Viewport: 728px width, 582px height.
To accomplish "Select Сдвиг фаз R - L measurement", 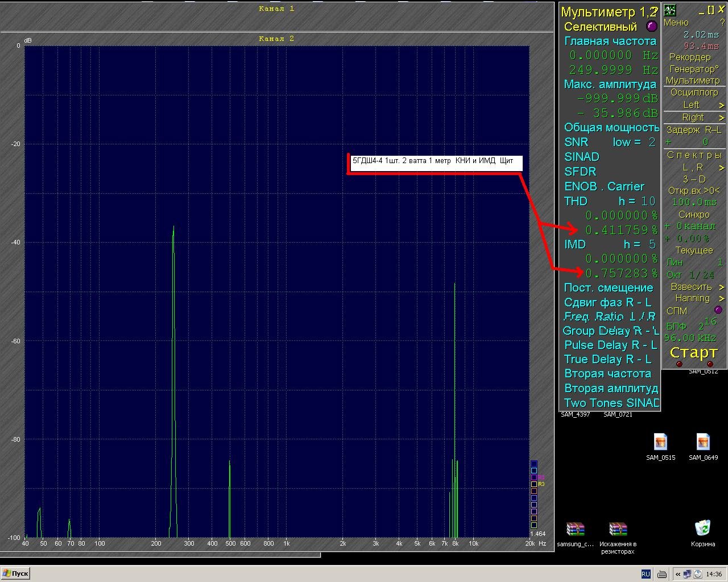I will [607, 302].
